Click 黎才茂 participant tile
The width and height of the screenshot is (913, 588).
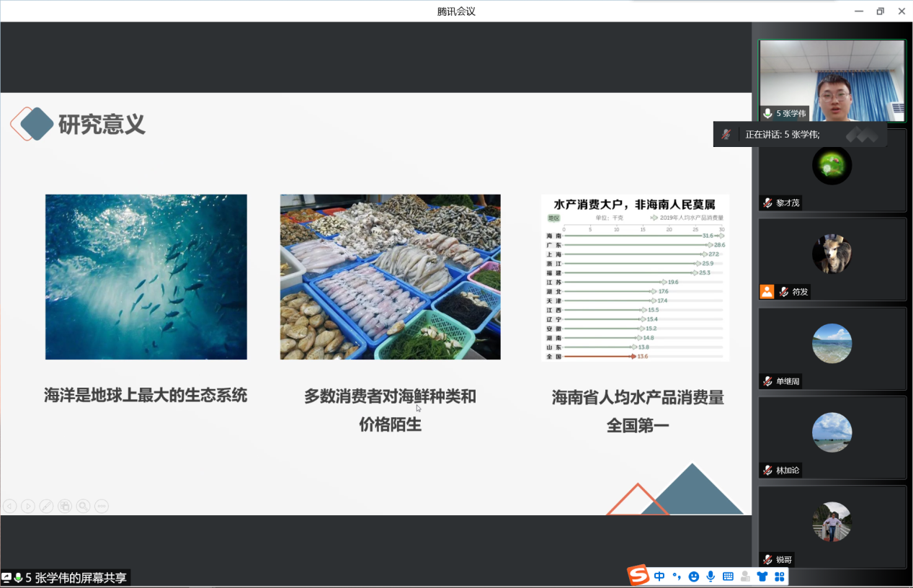pos(832,170)
